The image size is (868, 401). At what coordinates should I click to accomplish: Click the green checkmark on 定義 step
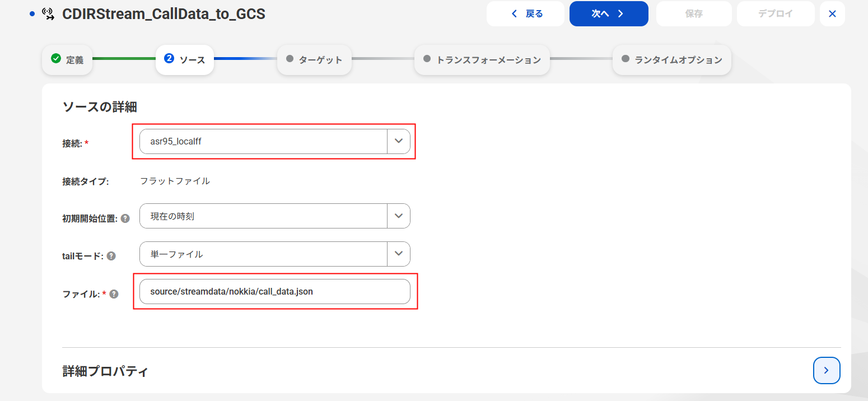55,58
